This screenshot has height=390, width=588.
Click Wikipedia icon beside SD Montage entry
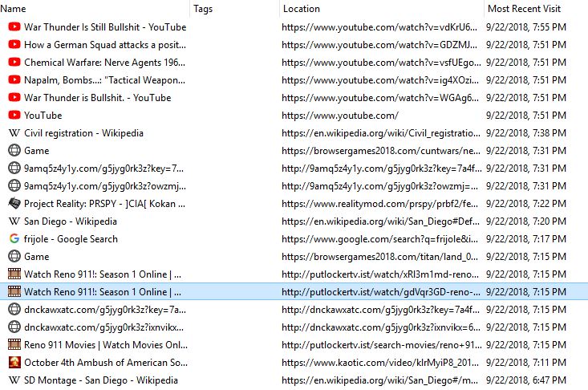point(14,380)
